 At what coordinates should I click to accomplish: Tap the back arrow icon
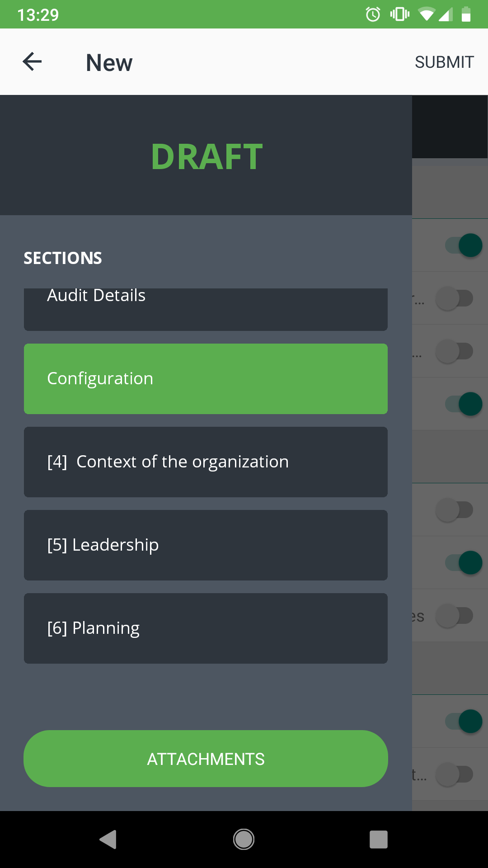point(32,62)
